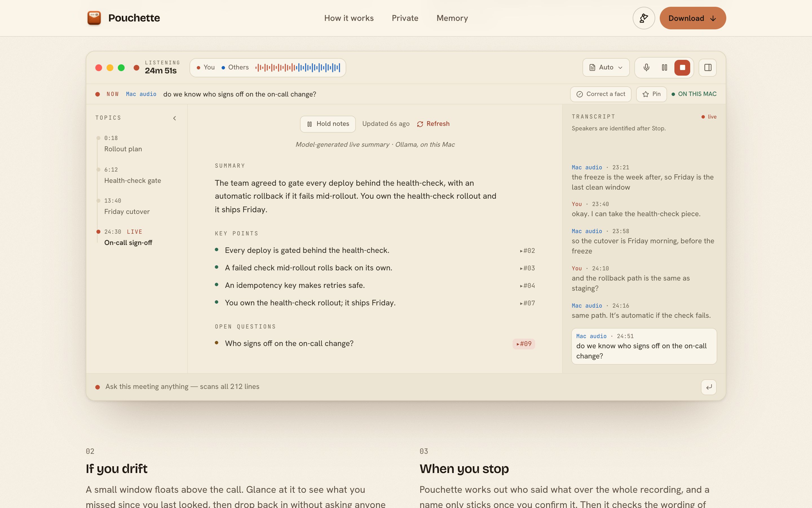
Task: Open the How it works page
Action: point(348,18)
